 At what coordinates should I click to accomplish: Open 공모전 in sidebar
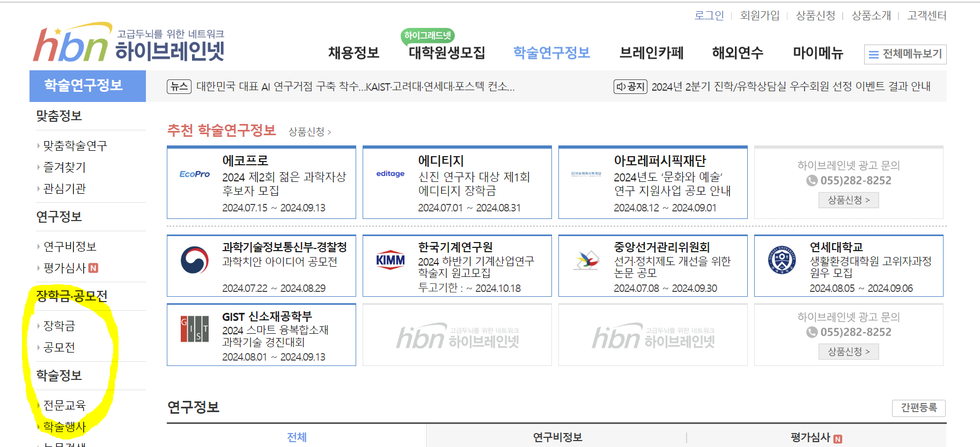pyautogui.click(x=59, y=347)
